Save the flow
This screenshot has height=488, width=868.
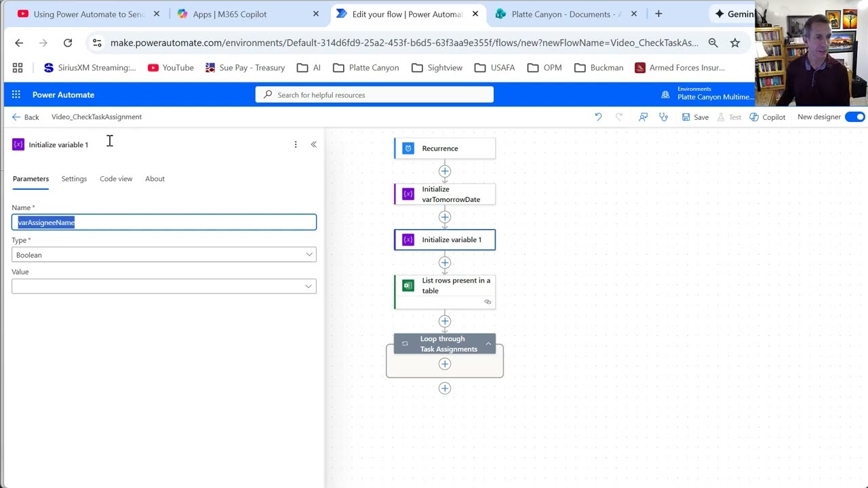(x=695, y=117)
